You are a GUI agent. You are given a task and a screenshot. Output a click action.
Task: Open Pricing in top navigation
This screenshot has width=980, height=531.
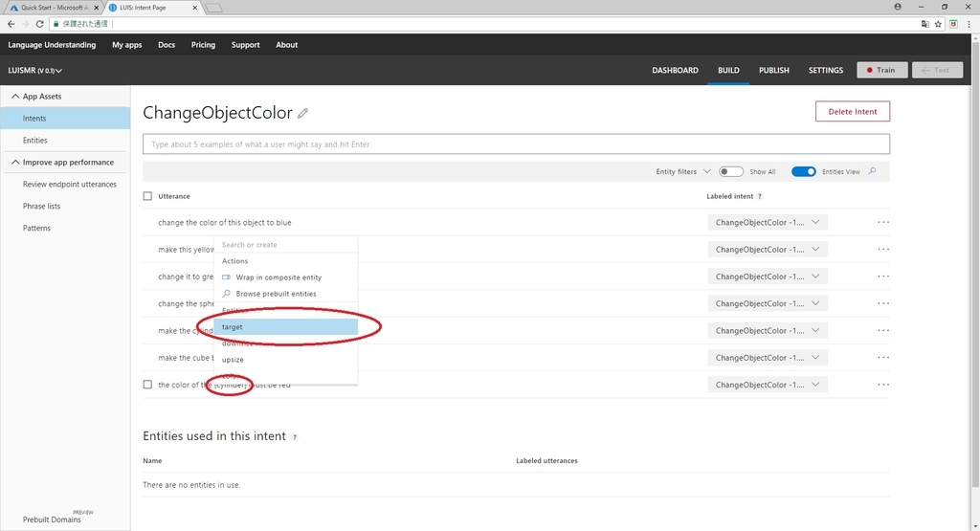(203, 45)
